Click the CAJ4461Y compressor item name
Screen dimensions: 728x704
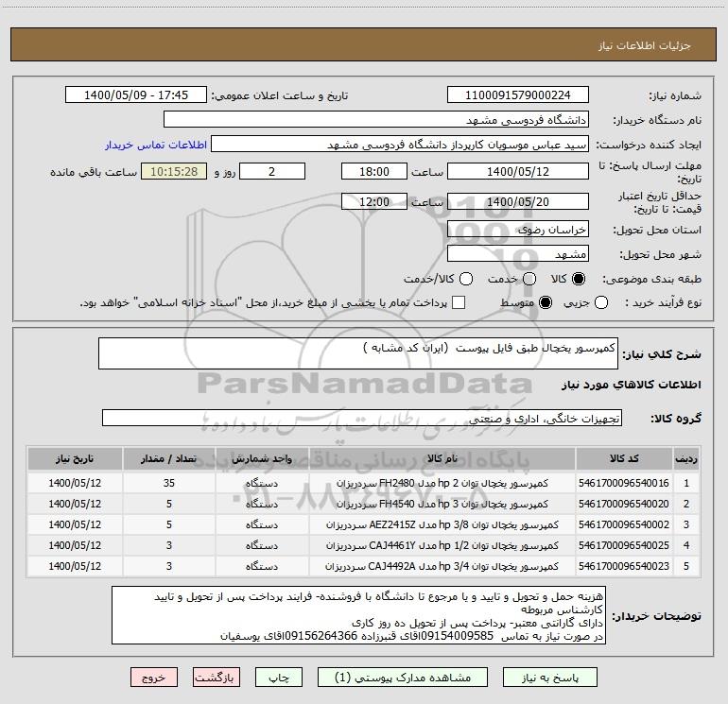click(442, 546)
